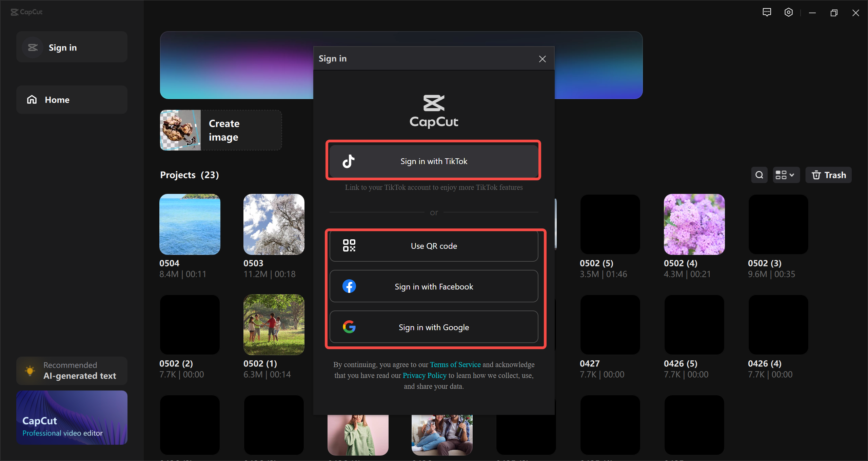Viewport: 868px width, 461px height.
Task: Click Sign in with Facebook
Action: (x=433, y=286)
